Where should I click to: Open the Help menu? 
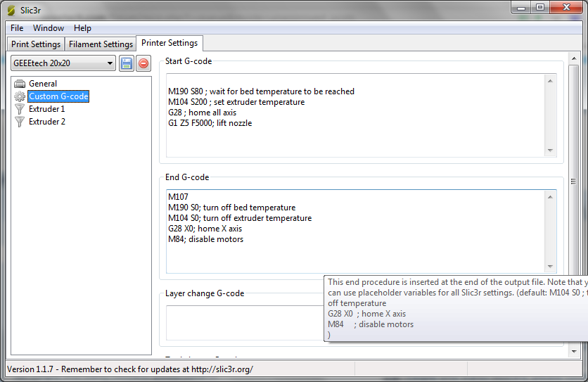[x=82, y=28]
